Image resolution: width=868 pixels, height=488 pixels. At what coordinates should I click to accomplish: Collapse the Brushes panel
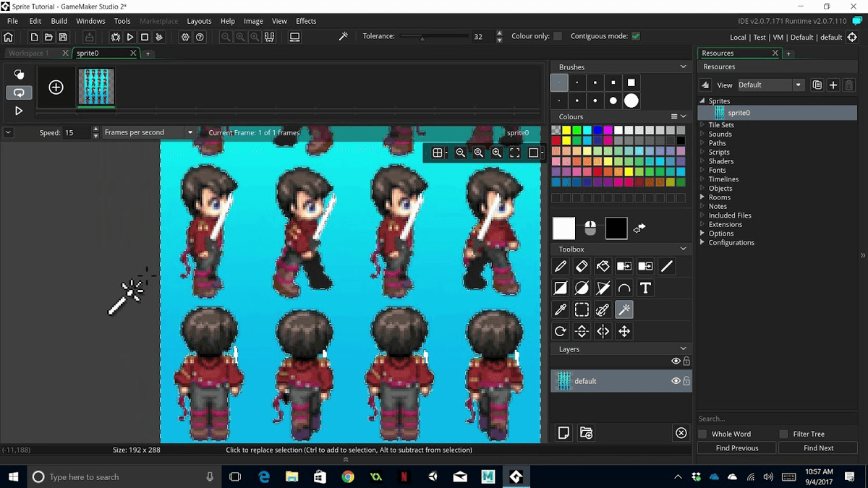click(x=683, y=67)
